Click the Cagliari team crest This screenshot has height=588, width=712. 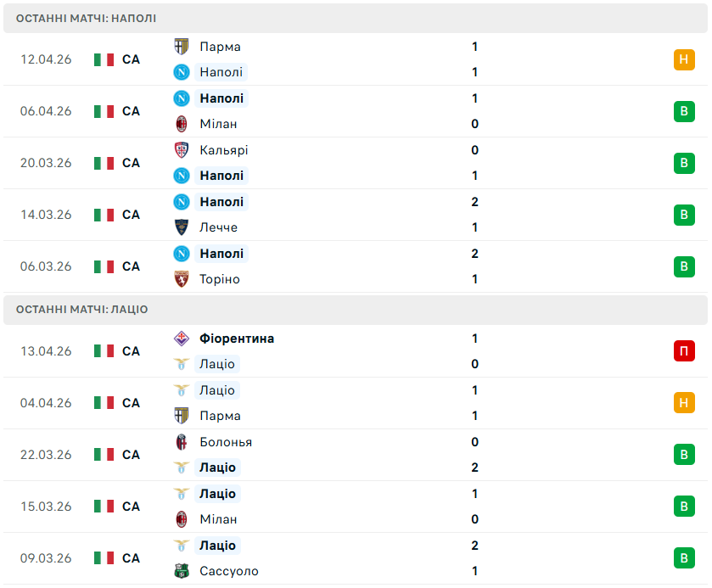coord(182,150)
